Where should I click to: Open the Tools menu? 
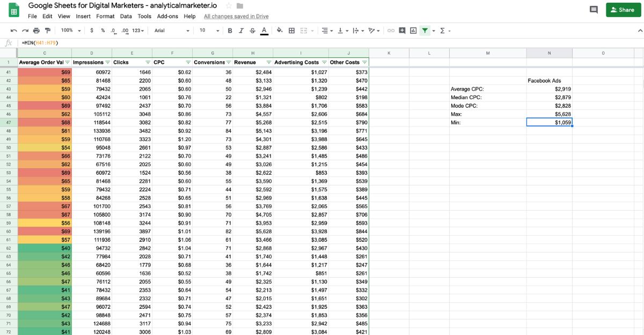pos(144,16)
